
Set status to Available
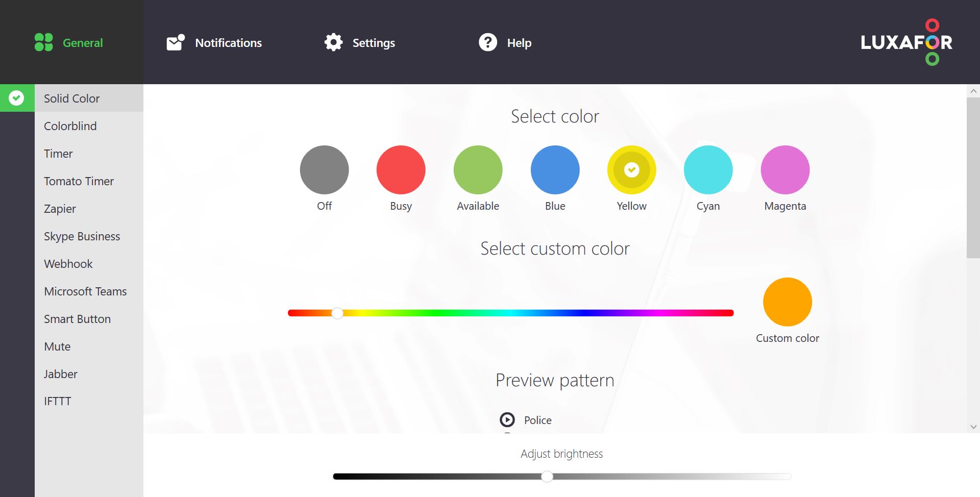[x=478, y=169]
